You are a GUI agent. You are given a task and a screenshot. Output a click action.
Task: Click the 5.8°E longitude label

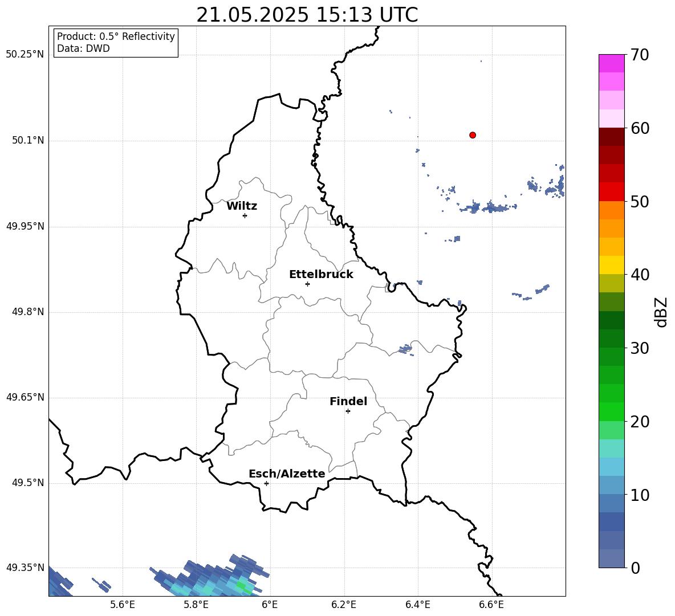(196, 605)
